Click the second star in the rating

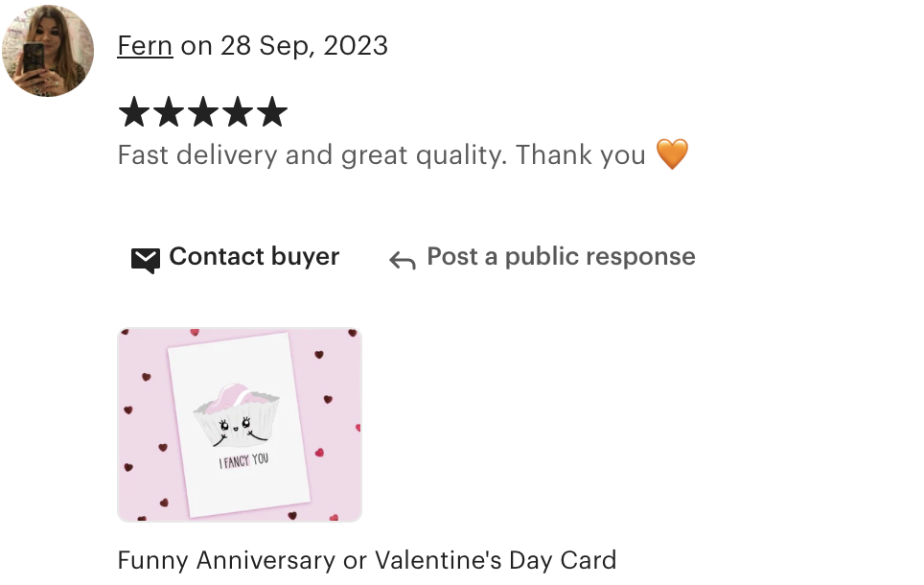point(169,112)
